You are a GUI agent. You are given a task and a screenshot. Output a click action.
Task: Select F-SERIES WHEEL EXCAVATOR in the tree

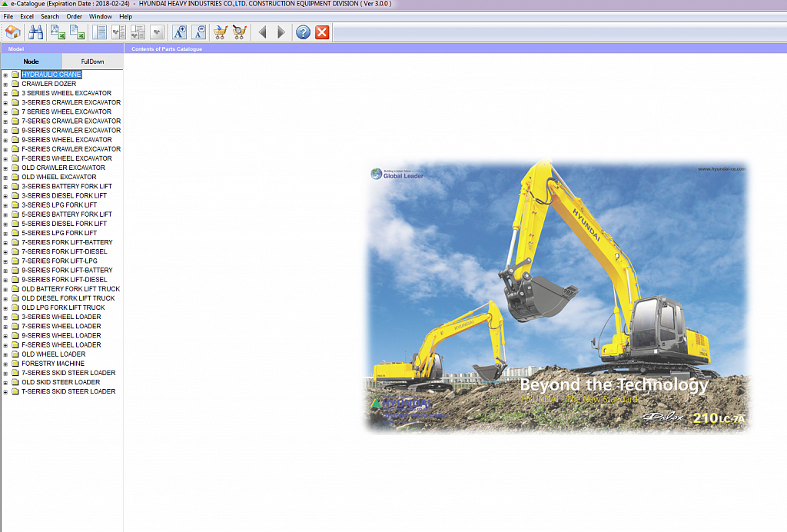click(67, 158)
